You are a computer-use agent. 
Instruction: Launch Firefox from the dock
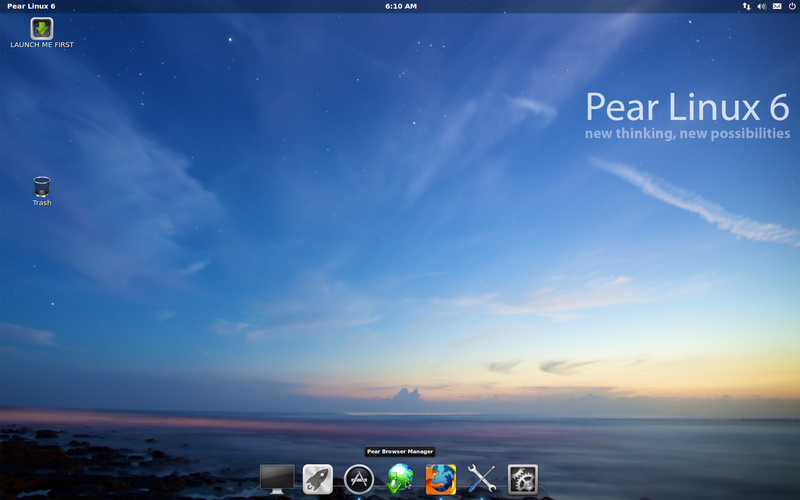441,479
